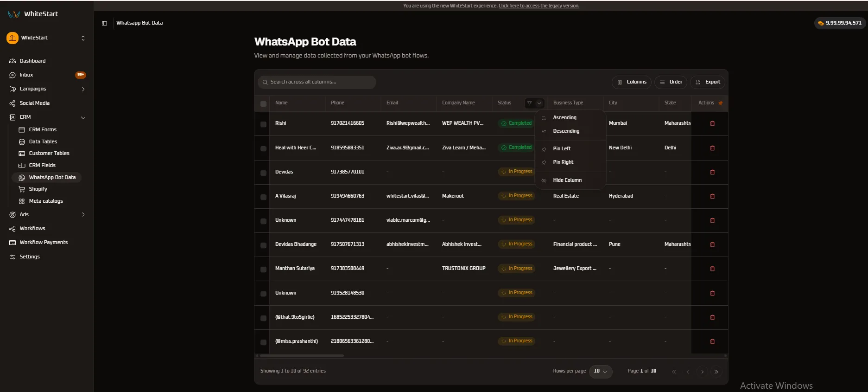Choose Pin Left for Status column
The image size is (868, 392).
pyautogui.click(x=570, y=148)
